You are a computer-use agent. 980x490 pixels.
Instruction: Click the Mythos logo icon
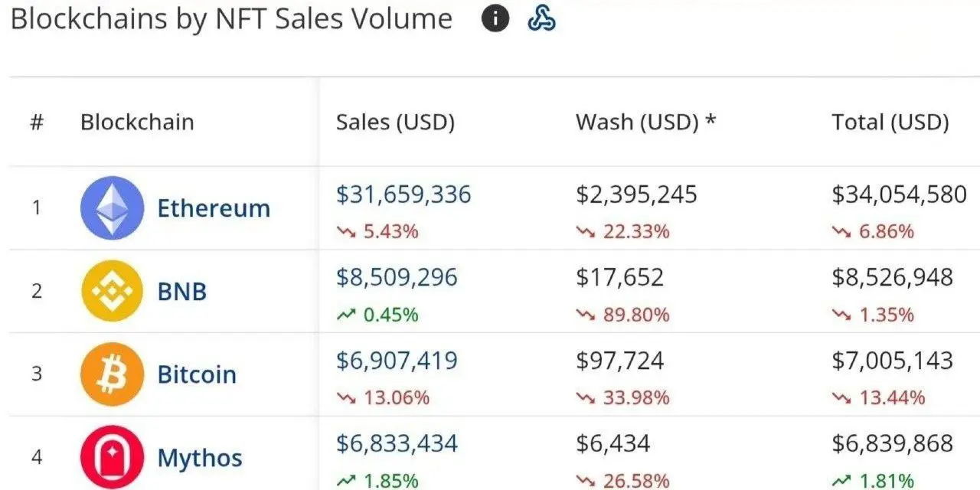112,457
